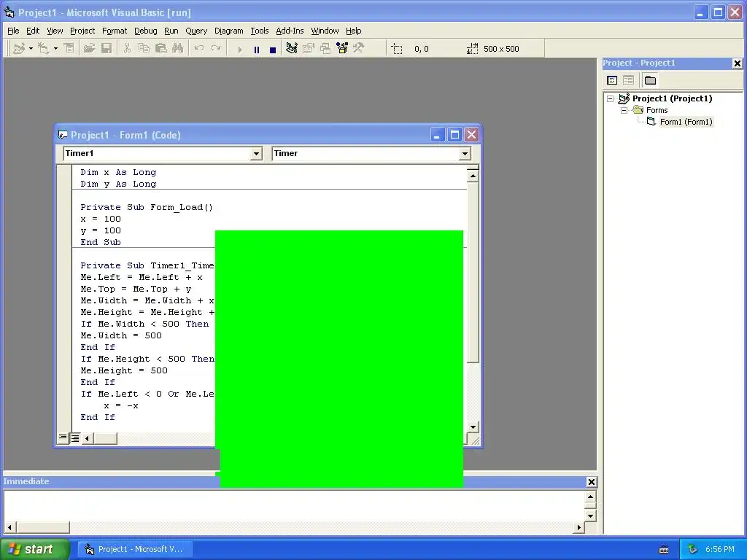Screen dimensions: 747x560
Task: Stop the program with End button
Action: click(x=273, y=49)
